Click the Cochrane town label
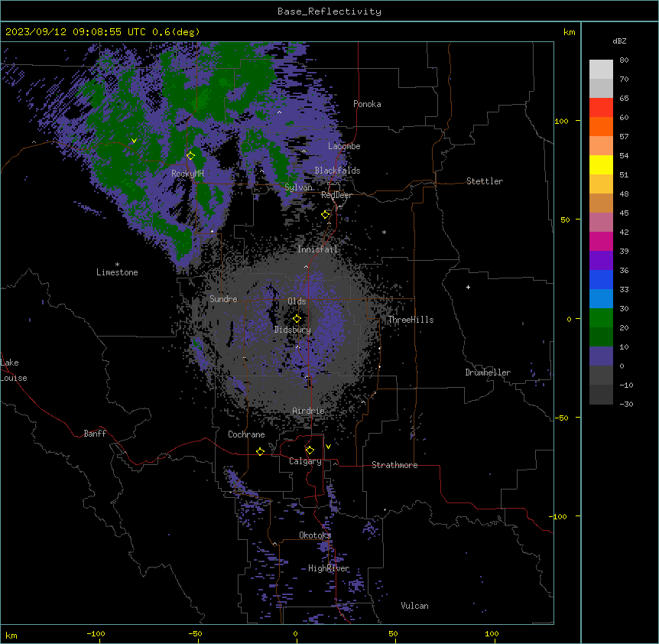This screenshot has height=644, width=659. pos(246,434)
